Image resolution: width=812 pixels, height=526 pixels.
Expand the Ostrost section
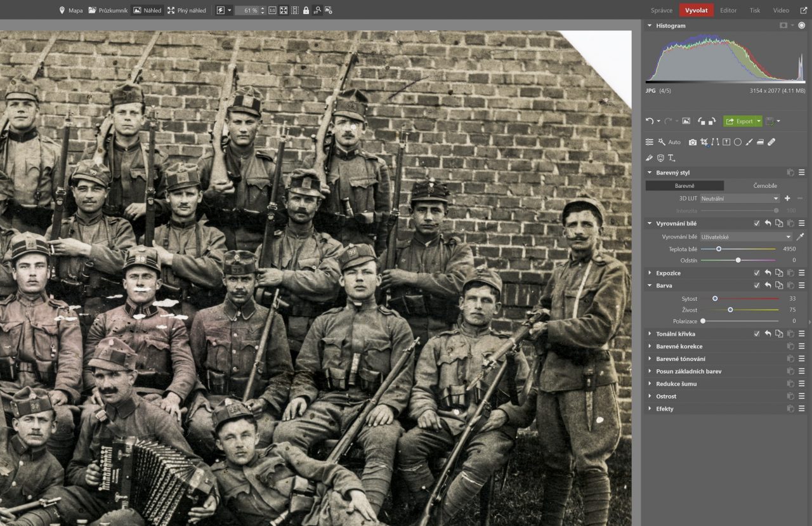click(x=650, y=396)
